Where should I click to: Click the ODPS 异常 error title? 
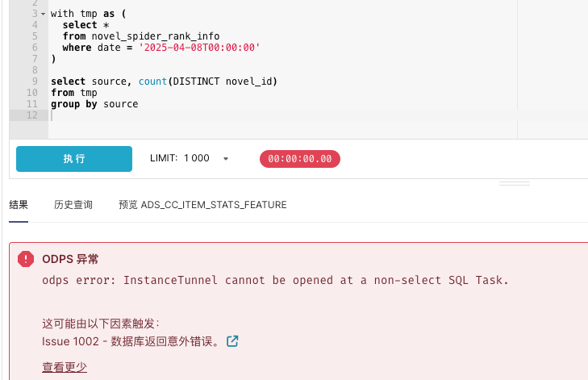pyautogui.click(x=70, y=259)
